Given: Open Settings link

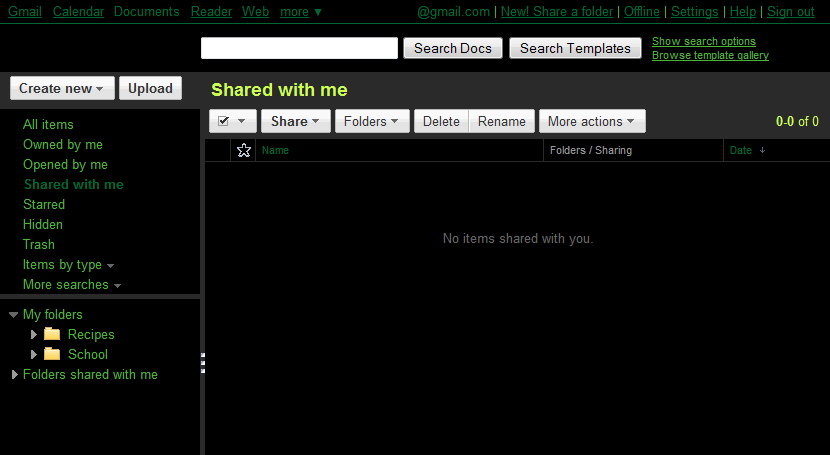Looking at the screenshot, I should [695, 12].
